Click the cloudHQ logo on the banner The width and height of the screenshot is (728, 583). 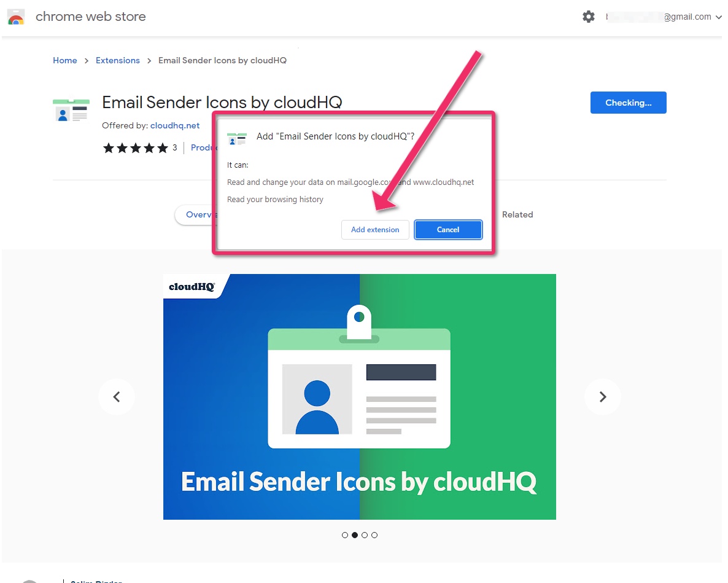(x=192, y=287)
